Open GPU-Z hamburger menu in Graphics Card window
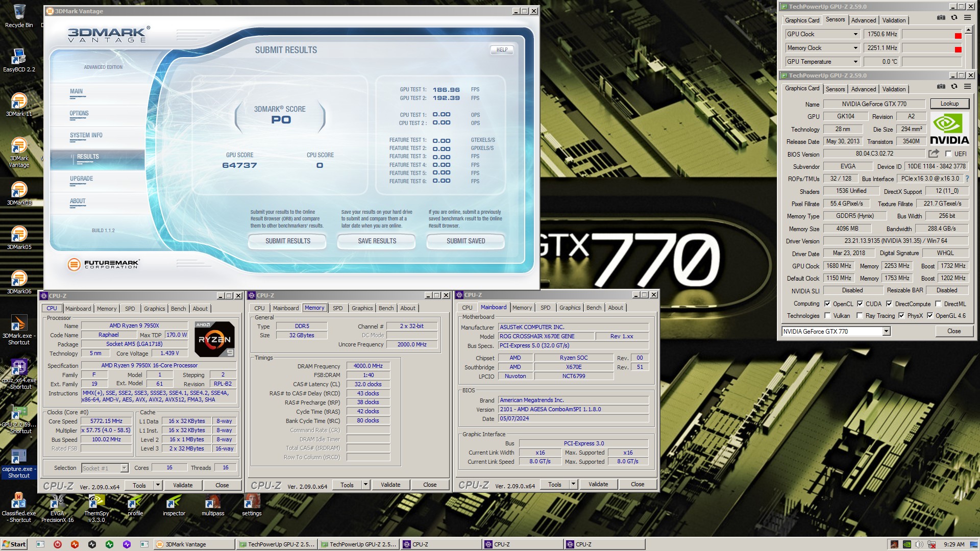This screenshot has height=551, width=980. click(x=967, y=86)
